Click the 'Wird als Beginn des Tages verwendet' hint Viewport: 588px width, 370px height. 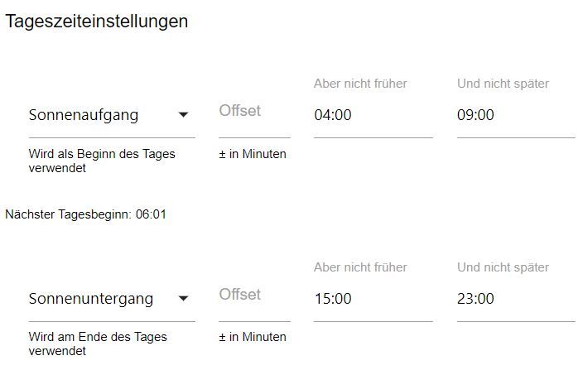point(102,161)
